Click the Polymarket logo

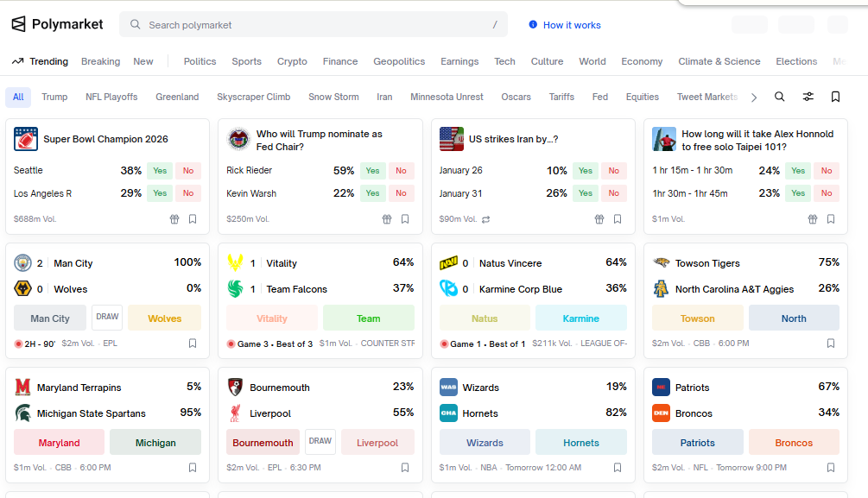pos(57,24)
